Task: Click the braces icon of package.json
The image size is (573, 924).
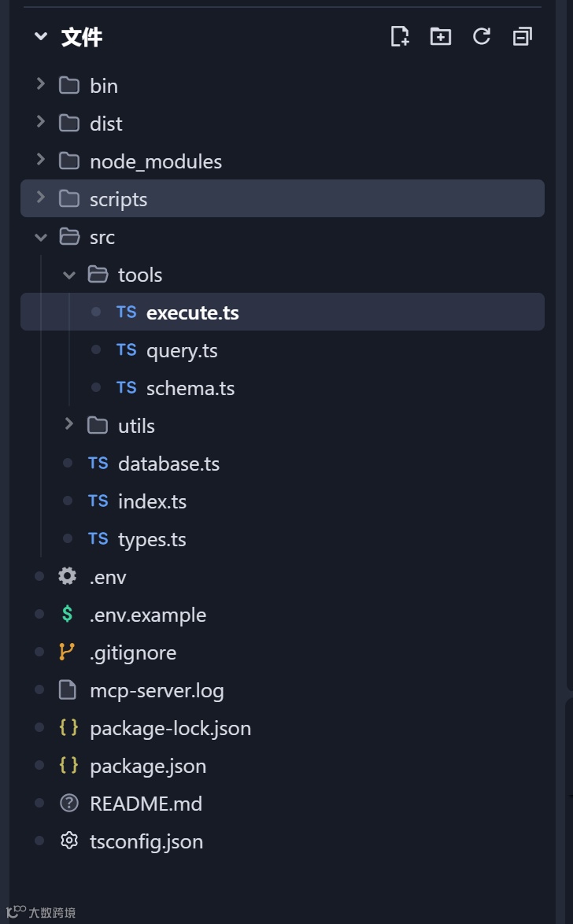Action: coord(68,766)
